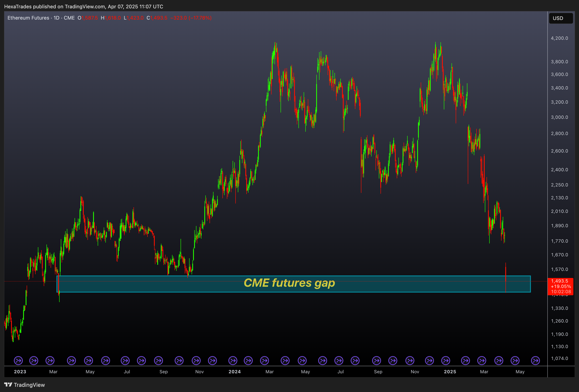Click the 3,800.0 price axis label

pyautogui.click(x=559, y=62)
